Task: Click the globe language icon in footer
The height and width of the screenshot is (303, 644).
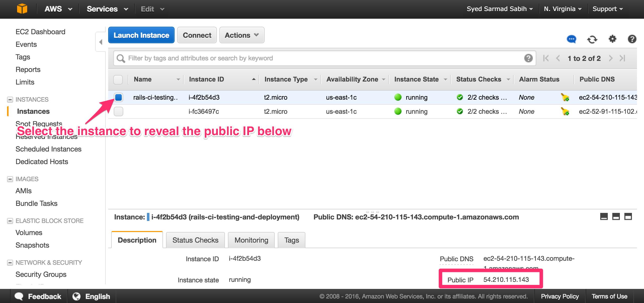Action: click(76, 296)
